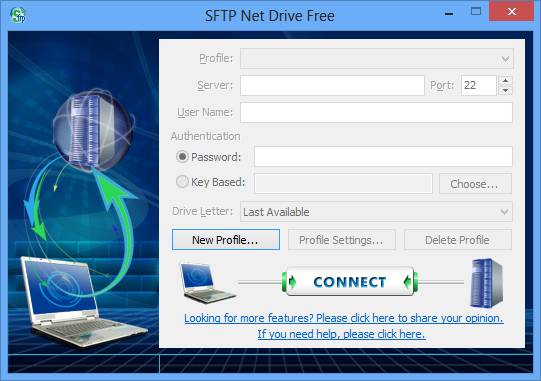Minimize the SFTP Net Drive window
The width and height of the screenshot is (541, 381).
click(449, 13)
